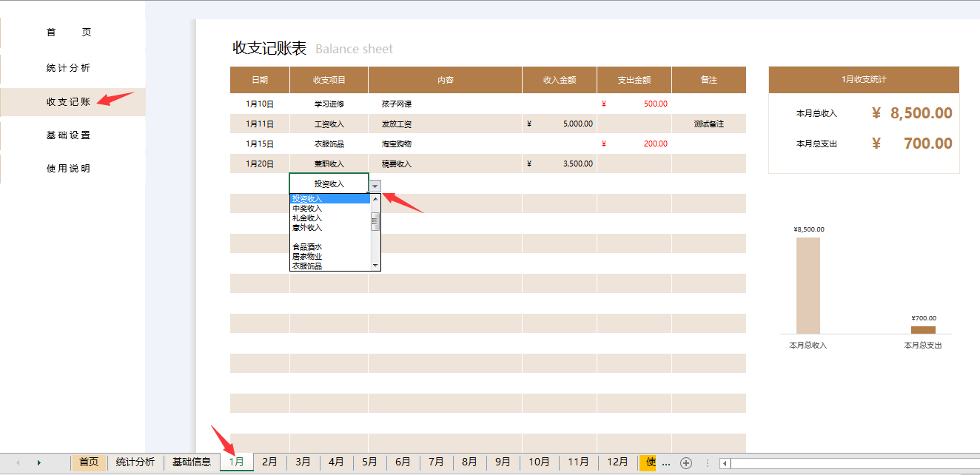Click the horizontal scrollbar left arrow
Viewport: 980px width, 475px height.
click(726, 463)
